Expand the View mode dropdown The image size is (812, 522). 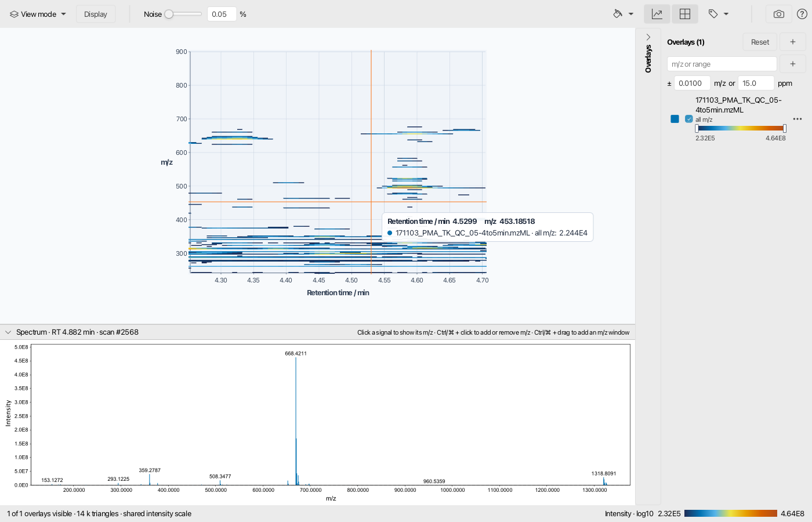pos(38,14)
